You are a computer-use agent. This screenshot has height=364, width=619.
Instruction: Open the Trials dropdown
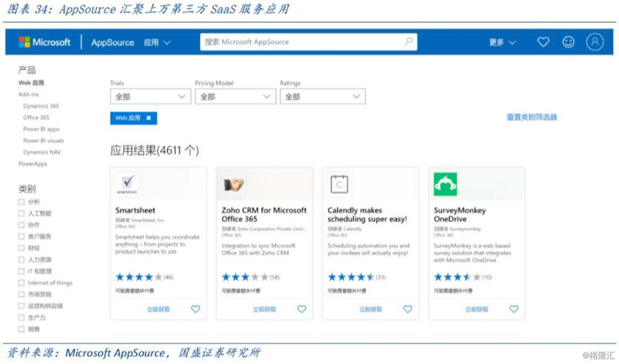[x=150, y=96]
